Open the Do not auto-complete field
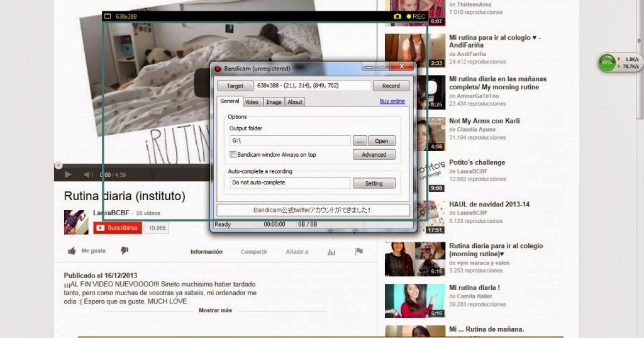The height and width of the screenshot is (338, 644). pos(290,183)
